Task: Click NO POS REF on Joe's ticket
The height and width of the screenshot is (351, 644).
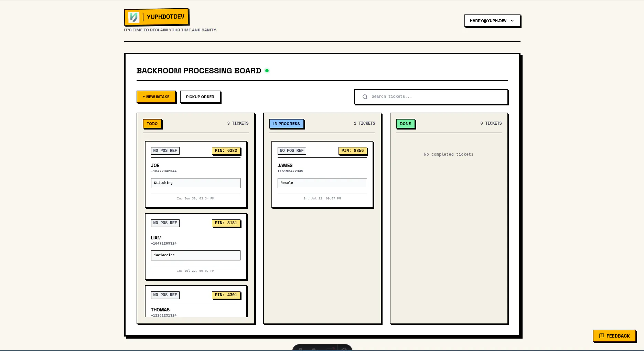Action: [x=165, y=151]
